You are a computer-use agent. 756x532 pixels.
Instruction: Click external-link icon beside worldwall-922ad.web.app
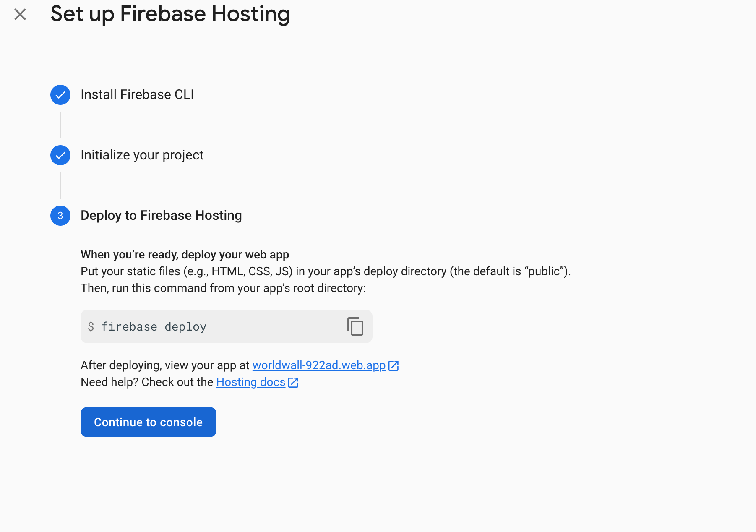pyautogui.click(x=394, y=366)
